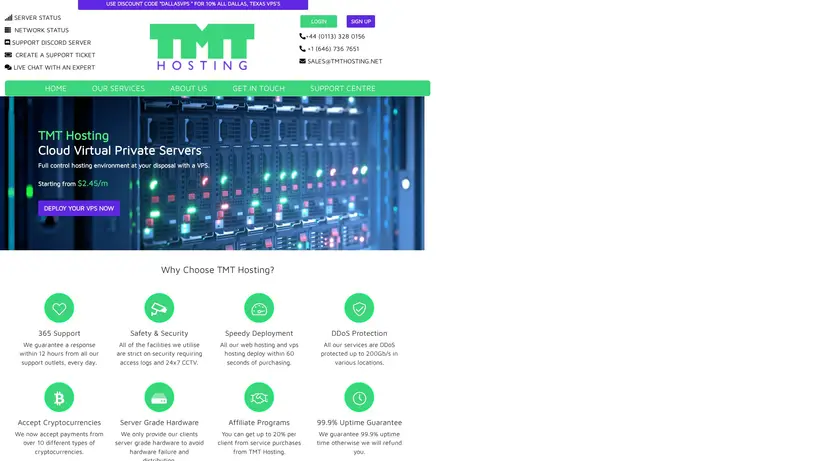Click the 99.9% Uptime Guarantee title text

(359, 422)
